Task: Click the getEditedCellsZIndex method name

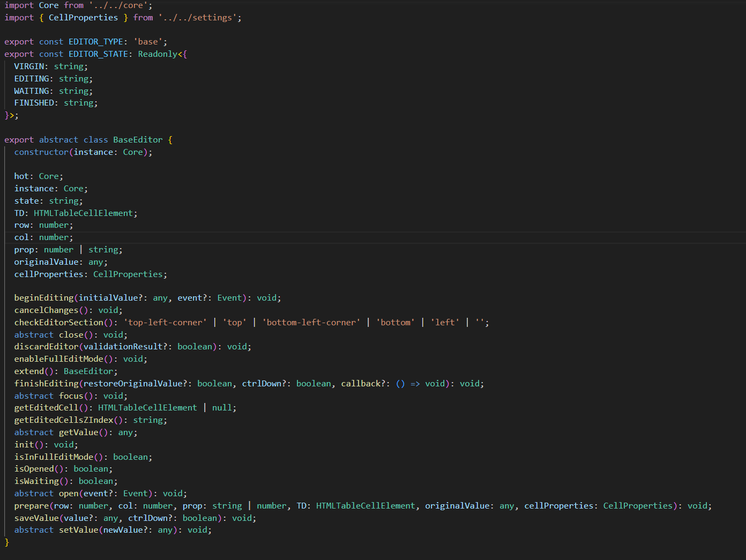Action: (64, 420)
